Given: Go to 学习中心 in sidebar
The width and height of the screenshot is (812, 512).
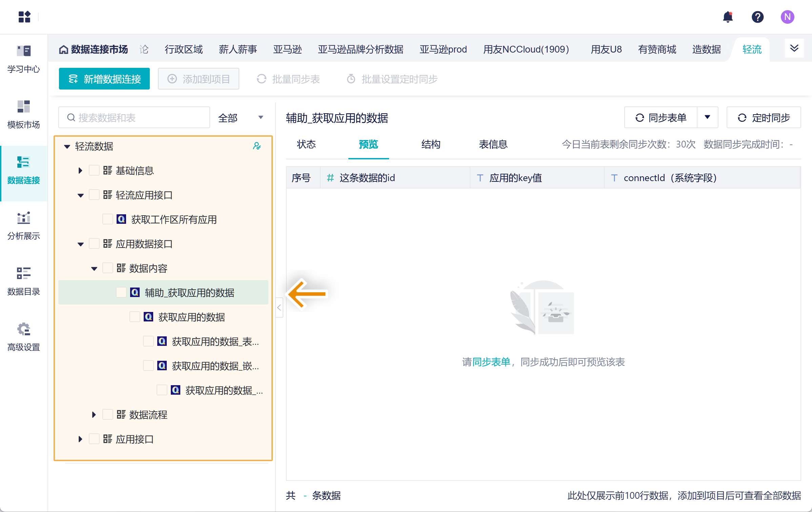Looking at the screenshot, I should [24, 59].
